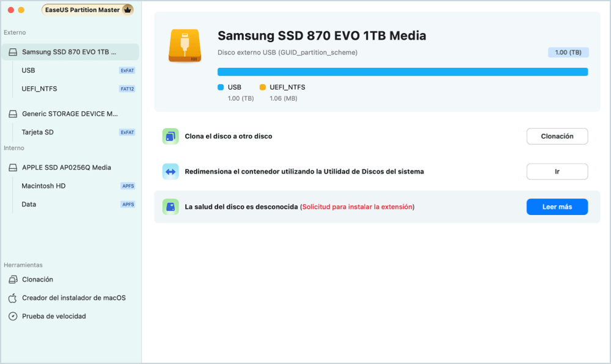Click the large orange USB disk icon

tap(185, 46)
